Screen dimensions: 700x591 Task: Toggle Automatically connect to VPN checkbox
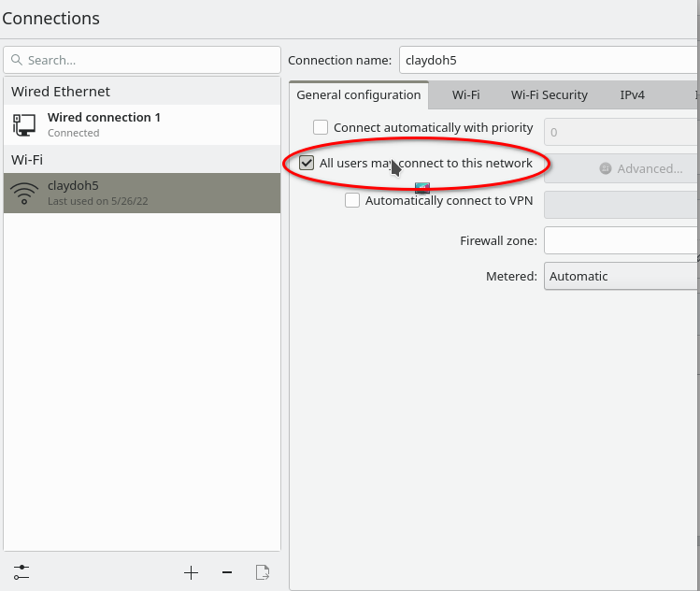[x=352, y=200]
